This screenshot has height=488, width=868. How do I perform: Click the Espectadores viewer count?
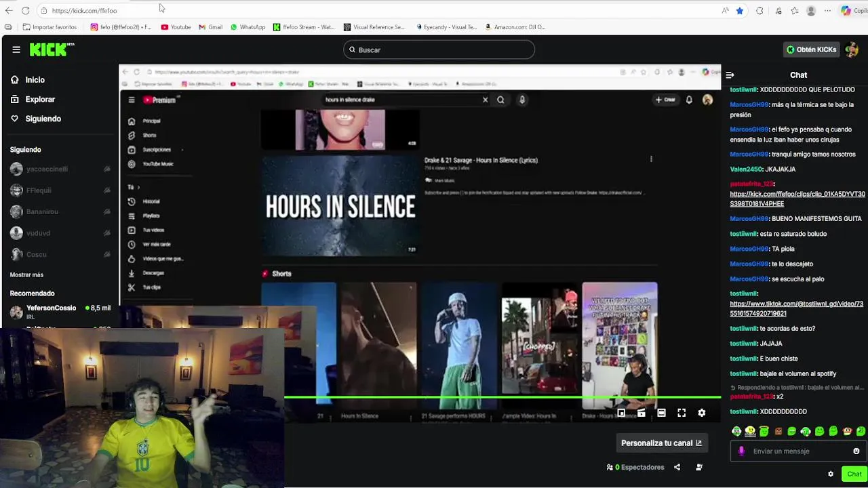635,467
